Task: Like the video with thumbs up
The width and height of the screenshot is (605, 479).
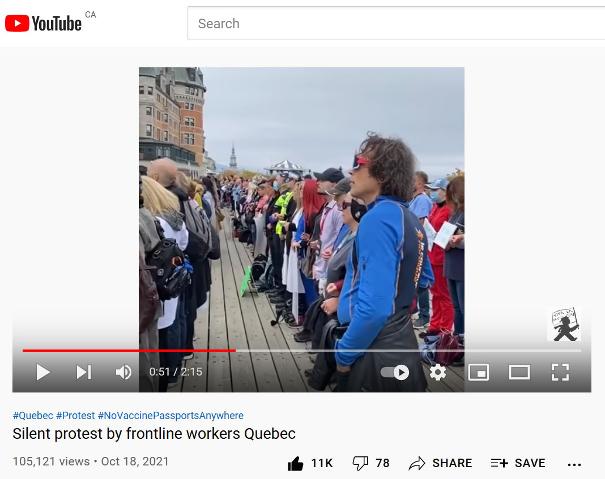Action: [x=296, y=463]
